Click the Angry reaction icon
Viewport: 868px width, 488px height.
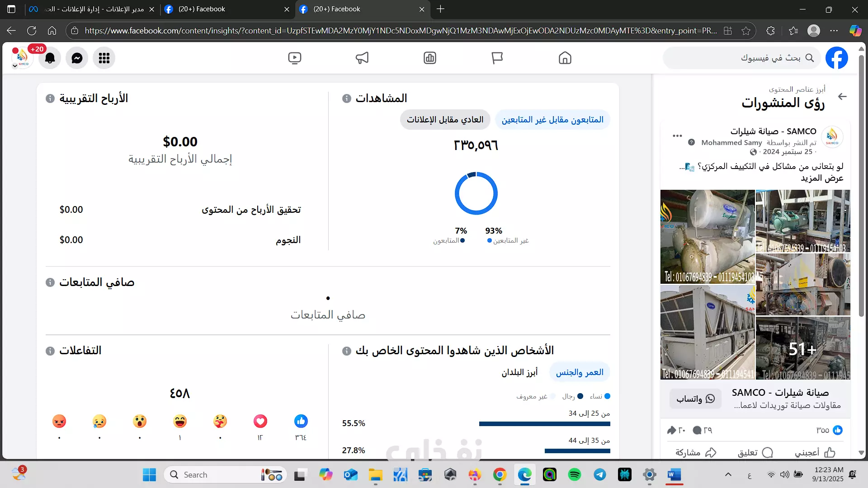point(59,421)
